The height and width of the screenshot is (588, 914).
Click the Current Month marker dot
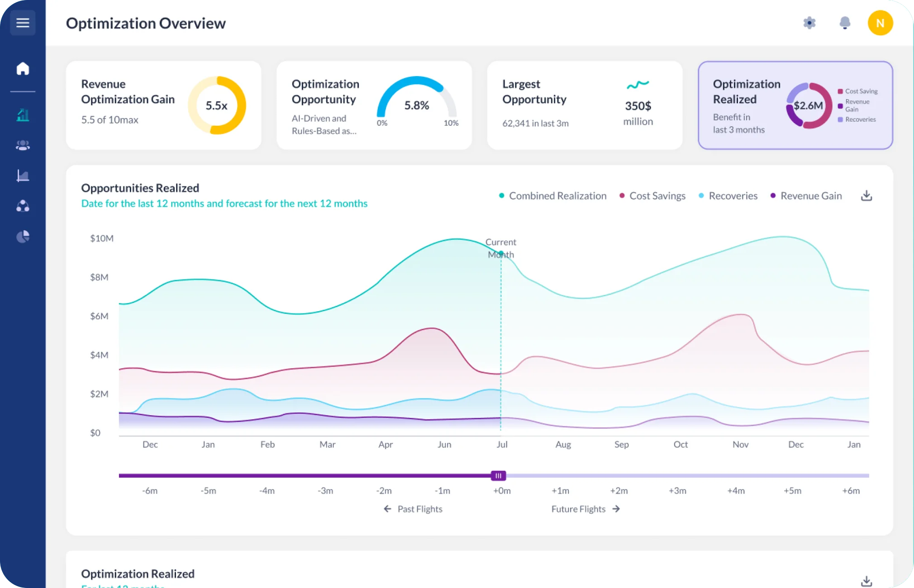[501, 253]
